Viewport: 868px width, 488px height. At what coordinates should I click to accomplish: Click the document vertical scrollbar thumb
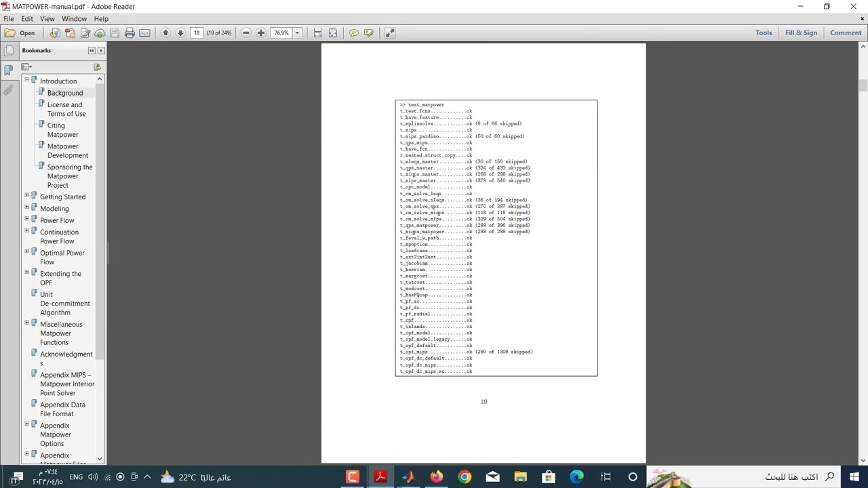[863, 86]
